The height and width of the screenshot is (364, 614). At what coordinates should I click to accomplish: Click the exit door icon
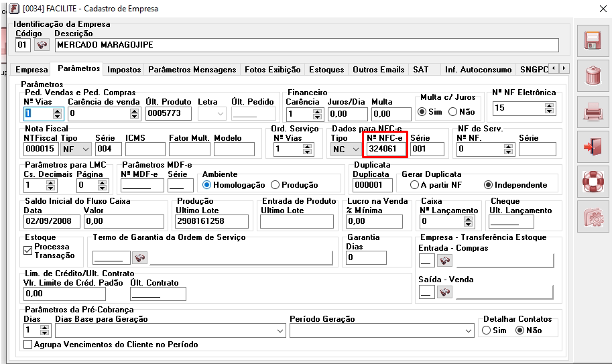(x=593, y=146)
